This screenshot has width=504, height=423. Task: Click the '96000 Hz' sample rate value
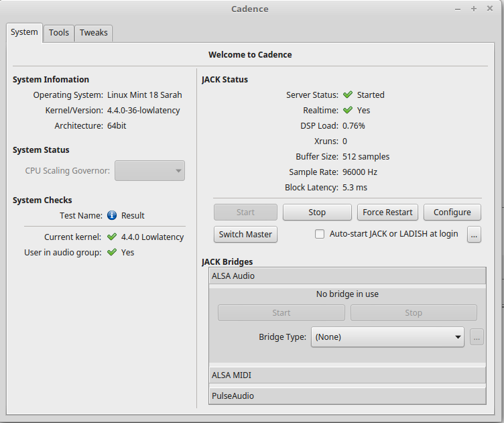click(360, 172)
